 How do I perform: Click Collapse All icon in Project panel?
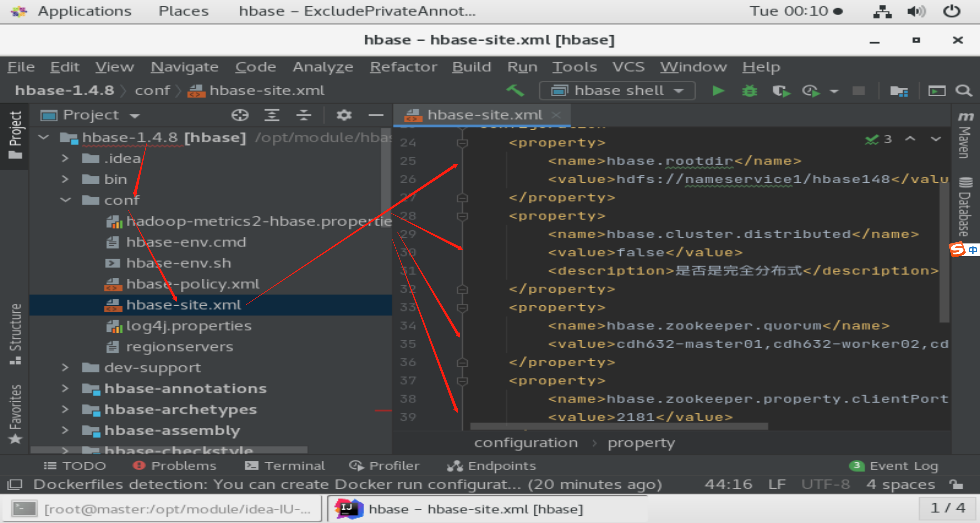304,115
